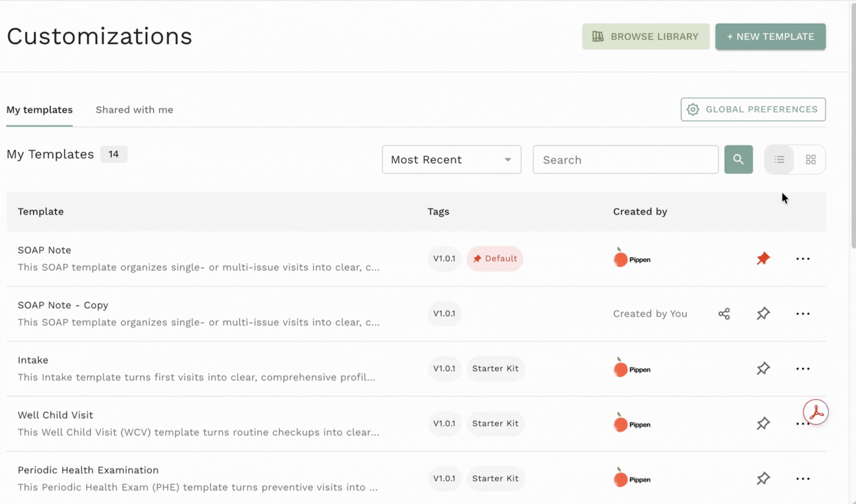The width and height of the screenshot is (856, 504).
Task: Pin the Well Child Visit template
Action: (763, 423)
